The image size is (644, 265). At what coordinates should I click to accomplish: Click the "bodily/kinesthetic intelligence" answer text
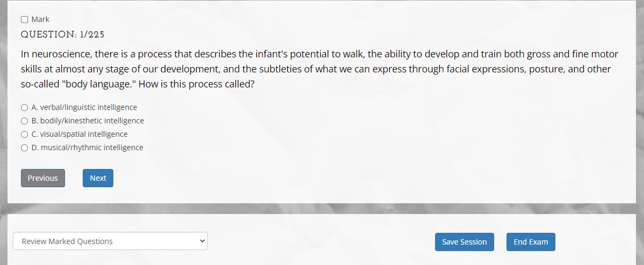click(x=92, y=121)
